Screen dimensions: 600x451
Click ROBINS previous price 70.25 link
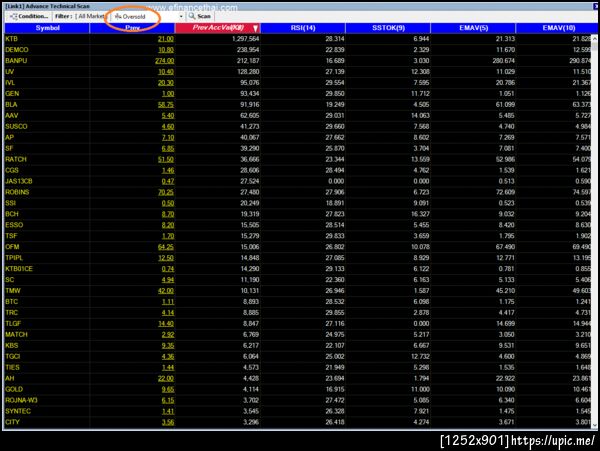pyautogui.click(x=166, y=192)
